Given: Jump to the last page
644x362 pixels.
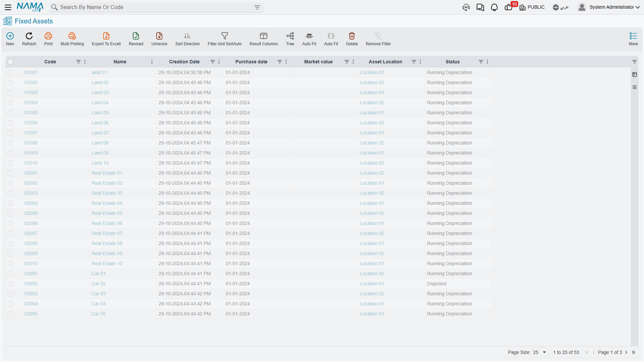Looking at the screenshot, I should pos(633,352).
